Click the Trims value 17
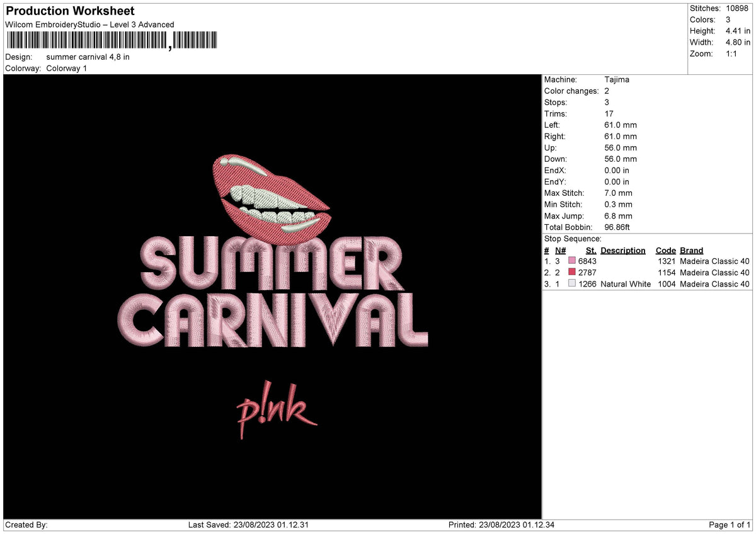The image size is (756, 534). (609, 113)
